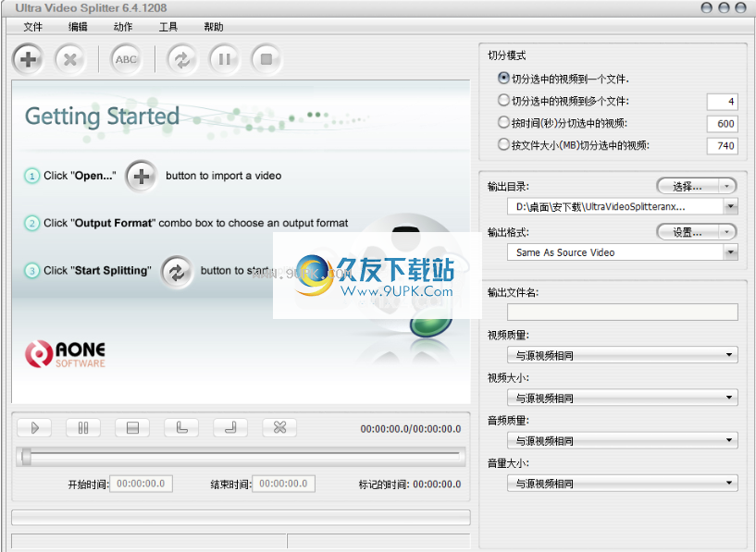Select 按时间(秒)分切选中的视频 radio option
Screen dimensions: 756x552
pos(503,122)
